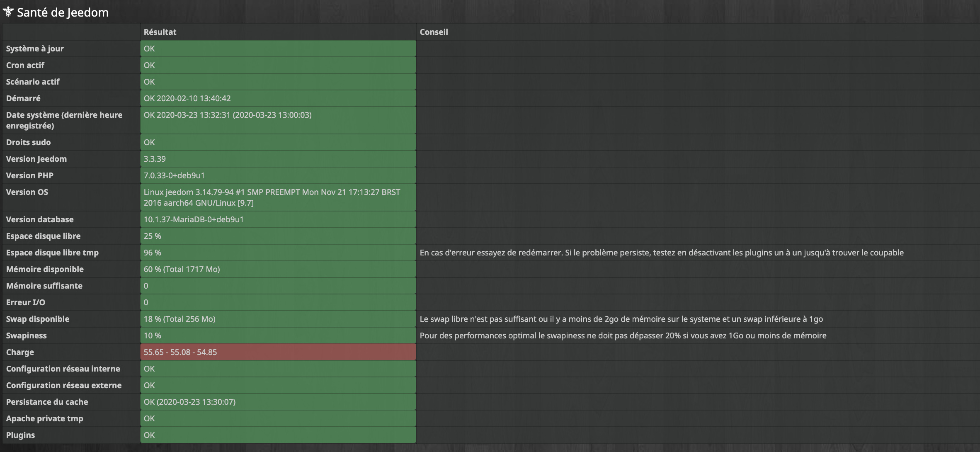This screenshot has height=452, width=980.
Task: Click the Persistance du cache OK cell
Action: pyautogui.click(x=278, y=402)
